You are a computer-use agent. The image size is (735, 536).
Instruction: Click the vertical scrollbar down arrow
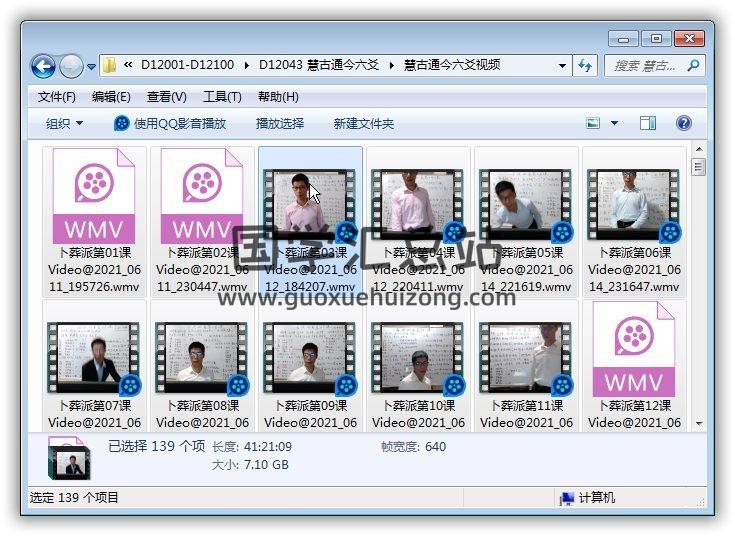698,423
